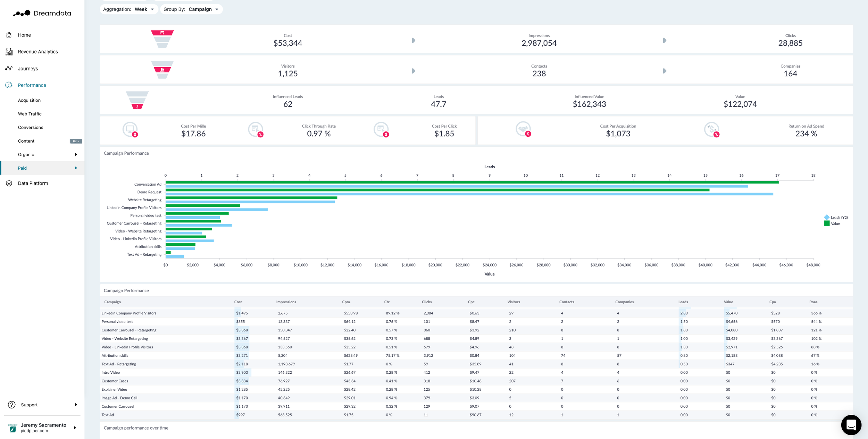Viewport: 868px width, 439px height.
Task: Click the Cost Per Click icon
Action: point(381,130)
